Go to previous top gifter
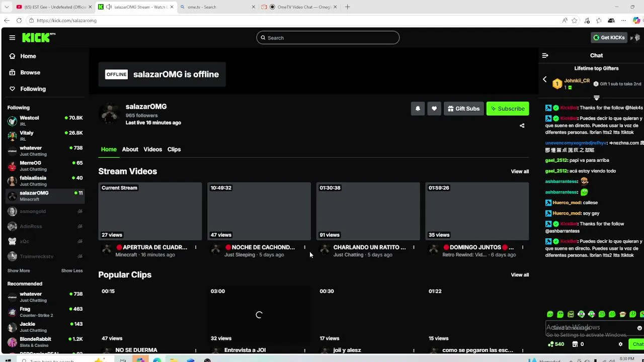The width and height of the screenshot is (644, 362). tap(544, 79)
